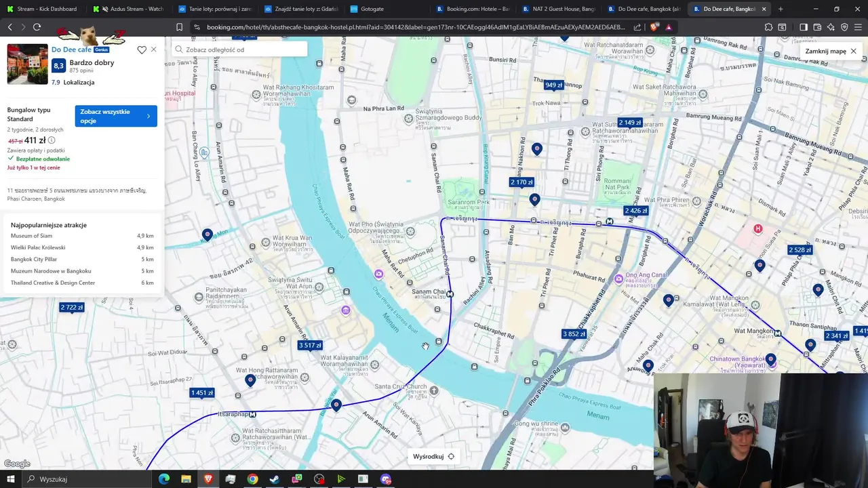
Task: Open Google Chrome from the taskbar
Action: point(252,479)
